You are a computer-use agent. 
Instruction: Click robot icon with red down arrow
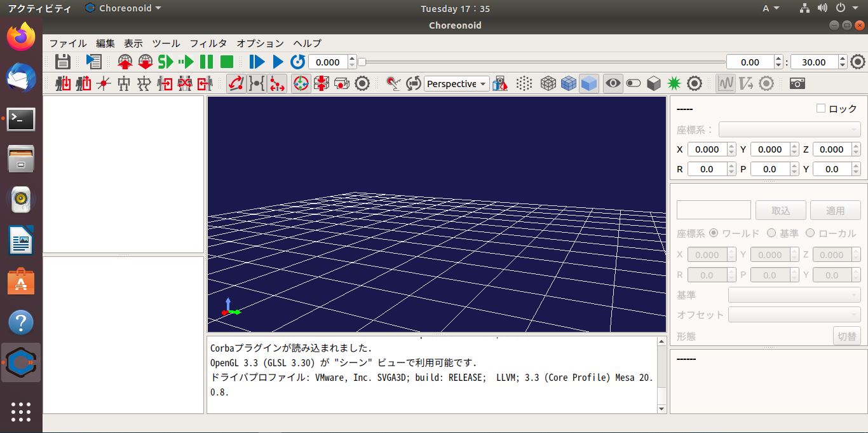(x=62, y=83)
